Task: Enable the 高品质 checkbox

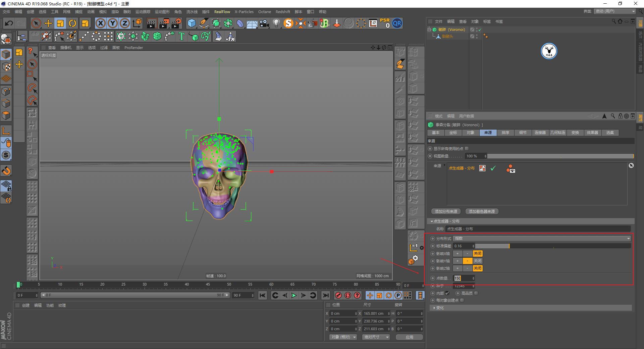Action: pyautogui.click(x=476, y=293)
